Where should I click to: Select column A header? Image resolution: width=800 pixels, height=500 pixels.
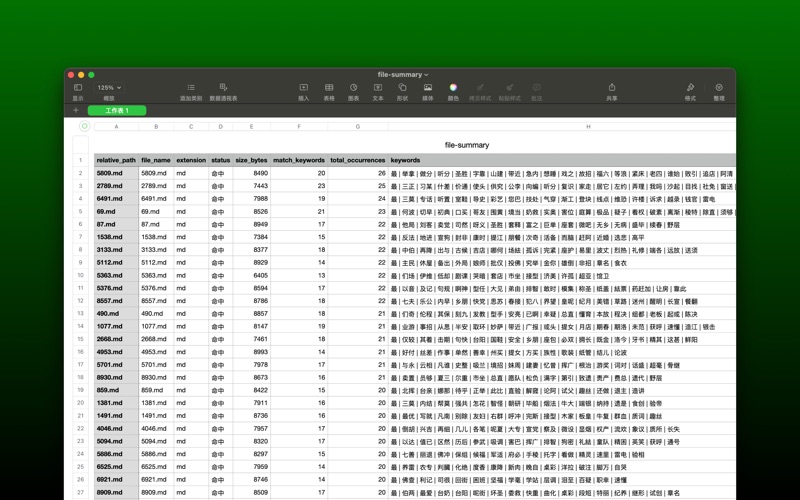coord(116,127)
